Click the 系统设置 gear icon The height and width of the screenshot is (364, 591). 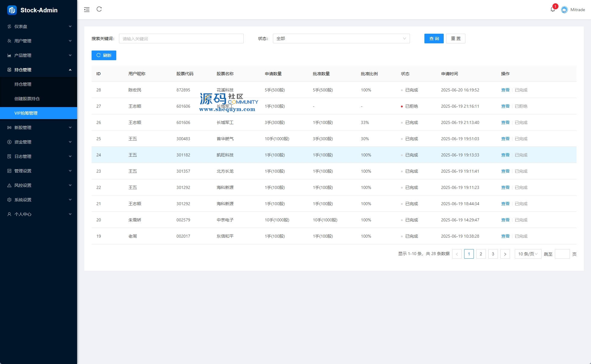click(9, 200)
